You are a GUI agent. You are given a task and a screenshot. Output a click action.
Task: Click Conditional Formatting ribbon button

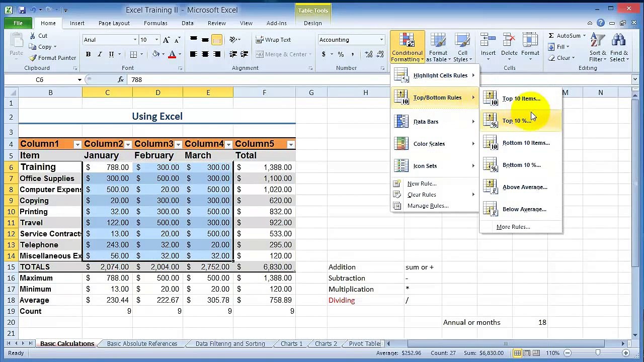[407, 48]
